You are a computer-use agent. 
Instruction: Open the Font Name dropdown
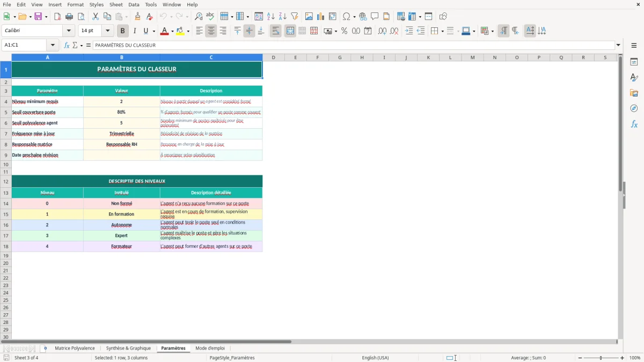[x=69, y=31]
